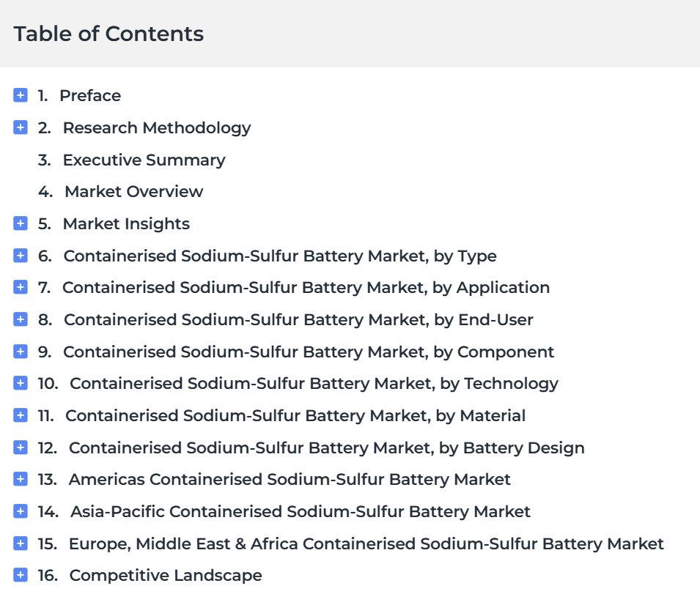The width and height of the screenshot is (700, 594).
Task: Click plus icon beside Americas market section
Action: tap(21, 479)
